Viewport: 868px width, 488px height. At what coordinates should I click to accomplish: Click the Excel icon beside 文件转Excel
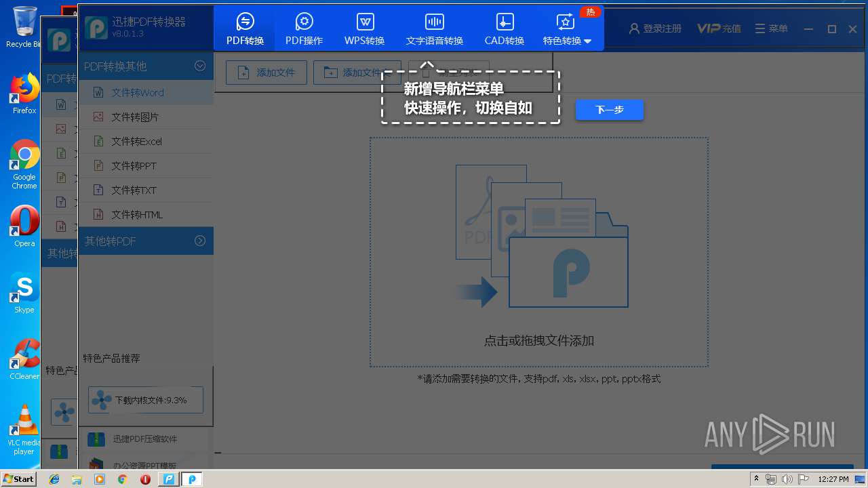click(x=98, y=141)
